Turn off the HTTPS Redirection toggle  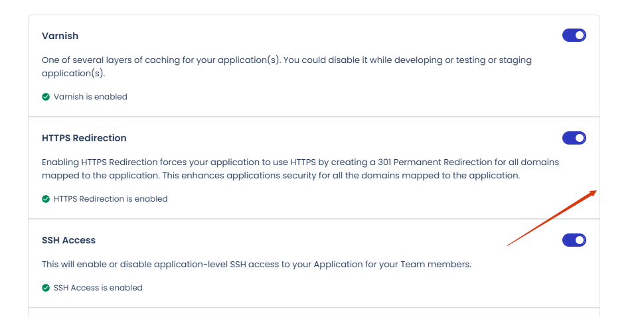pos(574,138)
